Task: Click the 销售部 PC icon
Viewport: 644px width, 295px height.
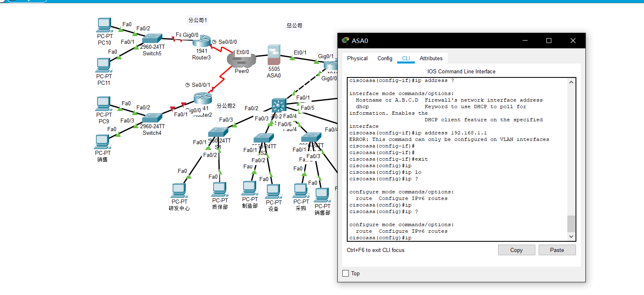Action: (322, 195)
